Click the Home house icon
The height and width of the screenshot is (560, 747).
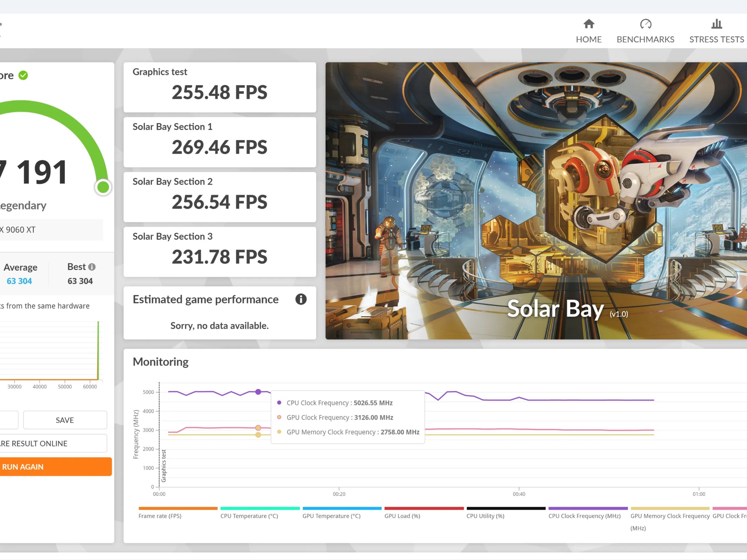tap(589, 24)
